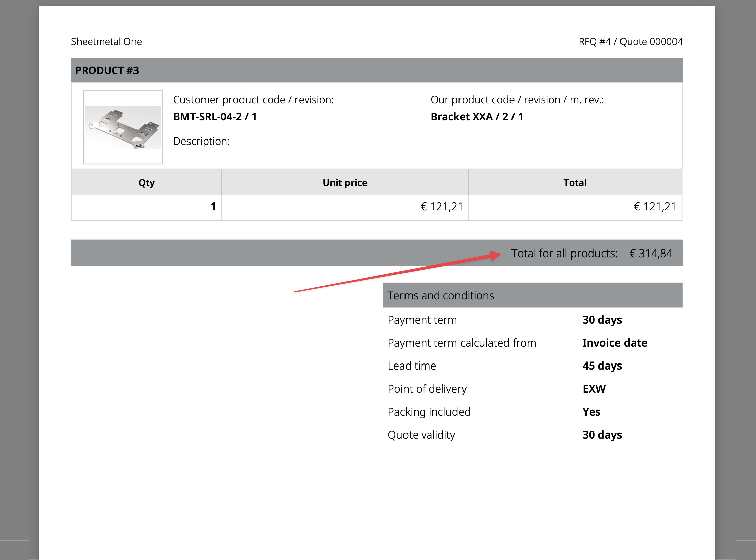This screenshot has height=560, width=756.
Task: Click the PRODUCT #3 section header
Action: point(107,70)
